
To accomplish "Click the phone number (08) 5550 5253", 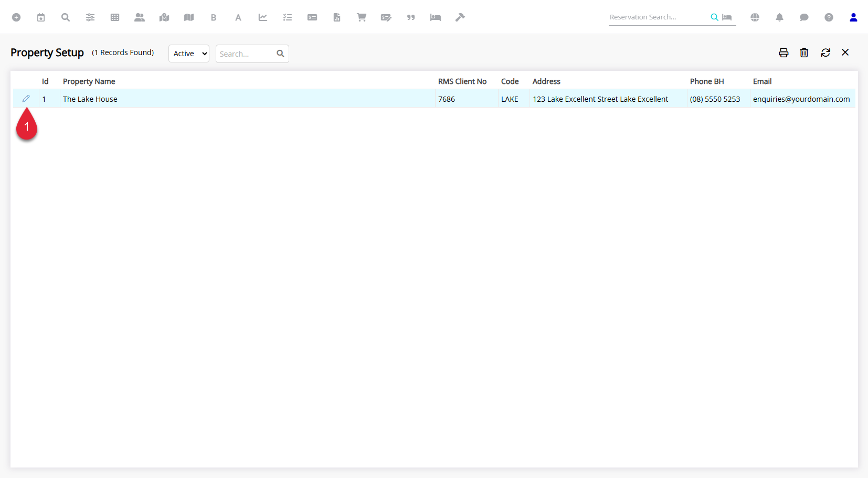I will [x=715, y=99].
